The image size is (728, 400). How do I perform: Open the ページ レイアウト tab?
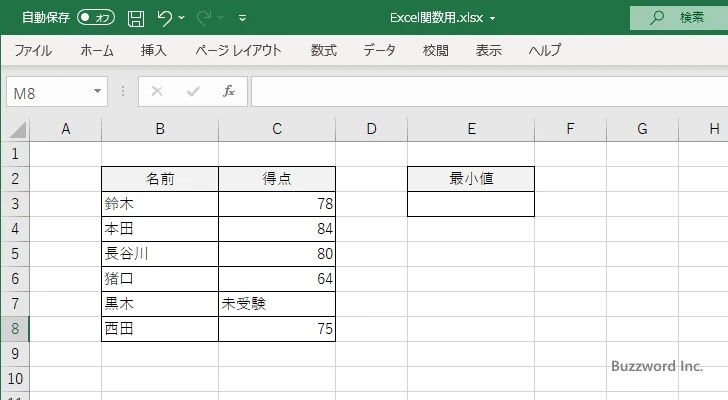pos(238,50)
